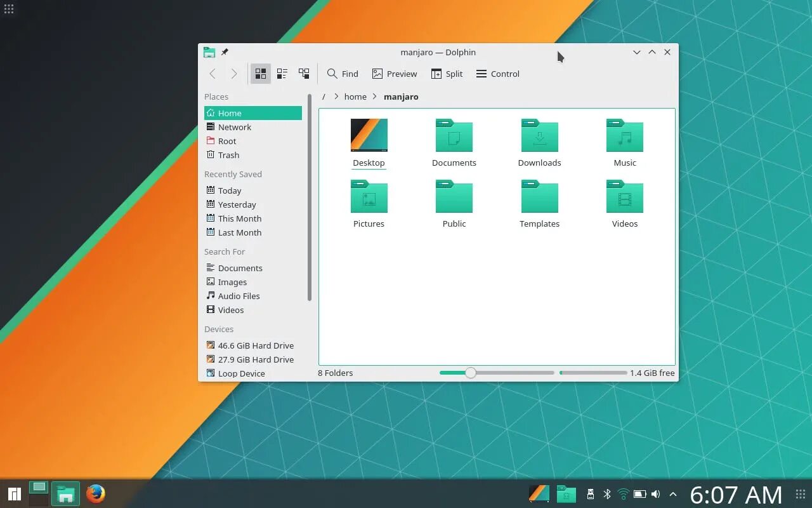
Task: Select Network in Places panel
Action: click(253, 127)
